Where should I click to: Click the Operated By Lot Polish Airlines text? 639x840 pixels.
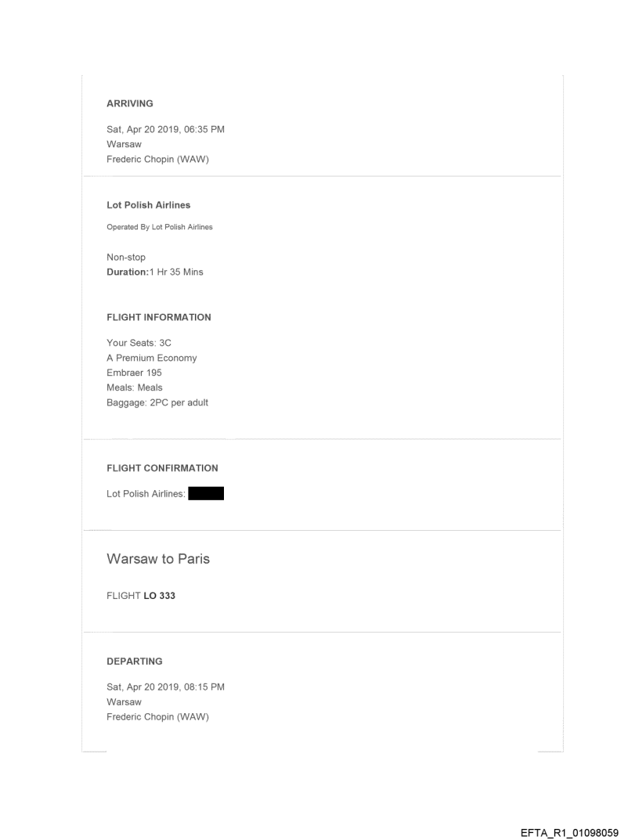(159, 228)
